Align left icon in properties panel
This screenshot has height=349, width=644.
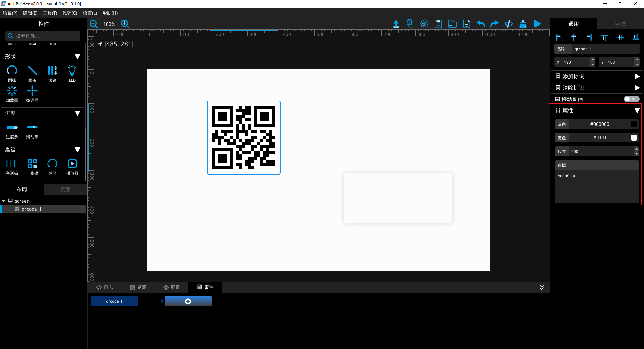[x=558, y=37]
